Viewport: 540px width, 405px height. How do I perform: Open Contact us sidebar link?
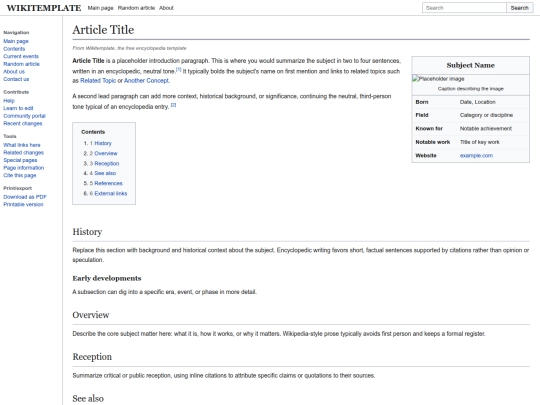16,79
